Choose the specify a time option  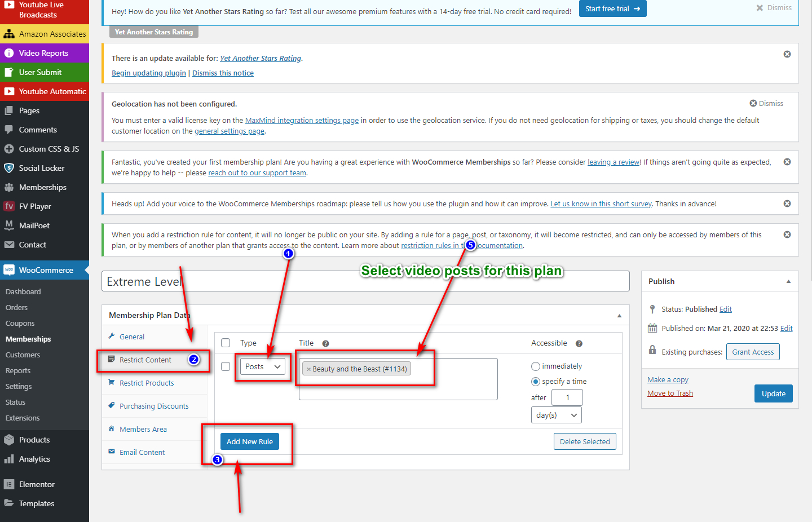point(536,382)
